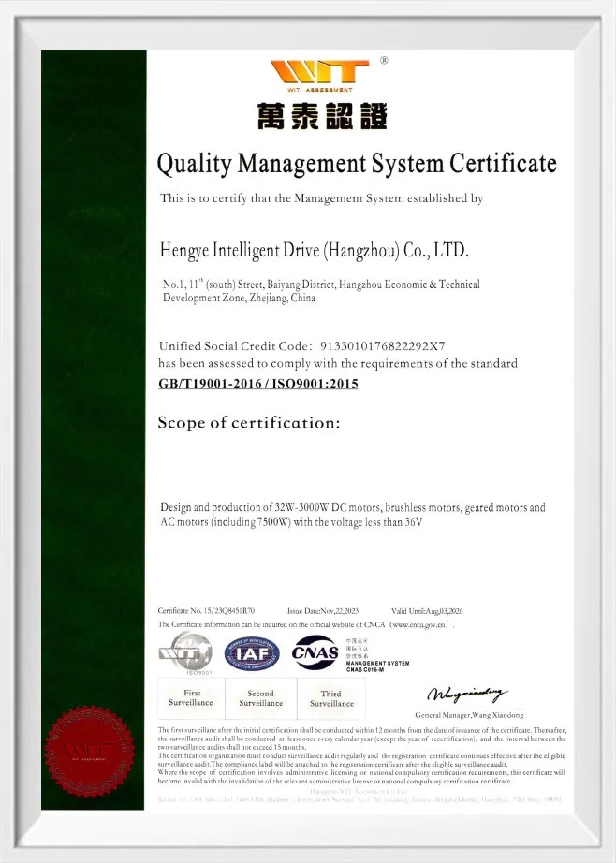Click the blue IAF accreditation logo
616x863 pixels.
point(252,654)
